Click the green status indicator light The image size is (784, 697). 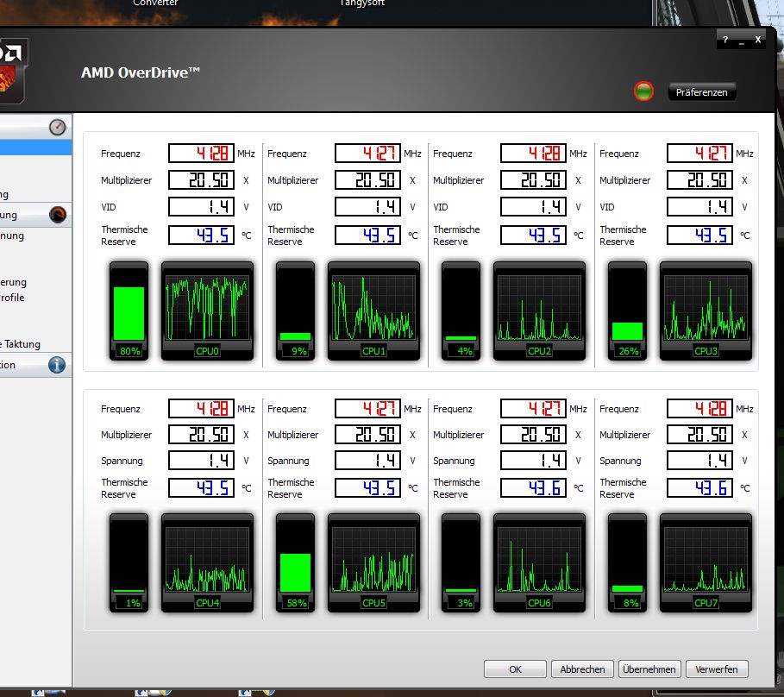[x=643, y=91]
